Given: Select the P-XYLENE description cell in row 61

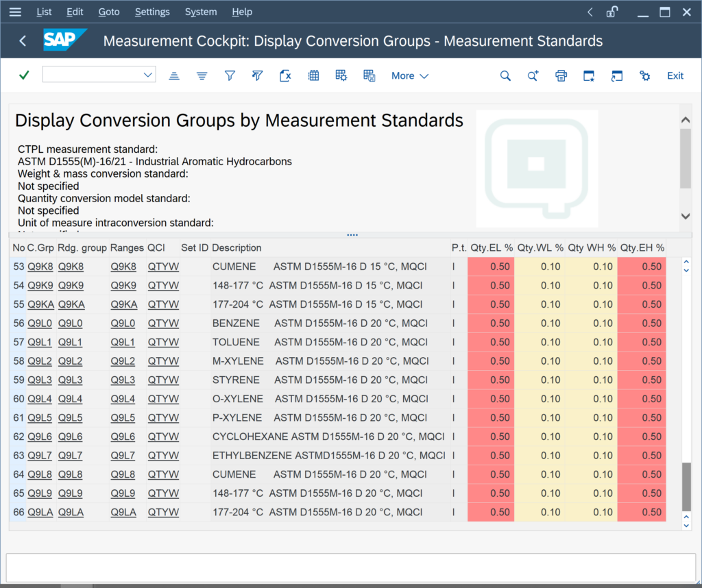Looking at the screenshot, I should click(x=330, y=418).
